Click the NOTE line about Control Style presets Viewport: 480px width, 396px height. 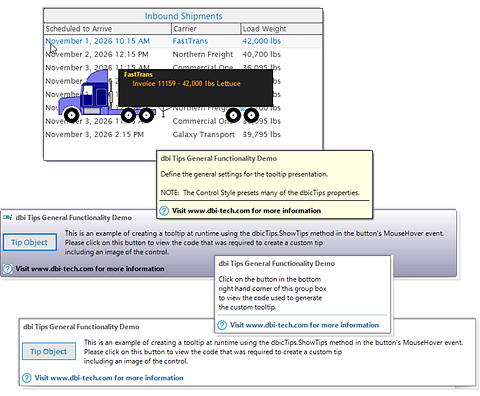point(260,193)
